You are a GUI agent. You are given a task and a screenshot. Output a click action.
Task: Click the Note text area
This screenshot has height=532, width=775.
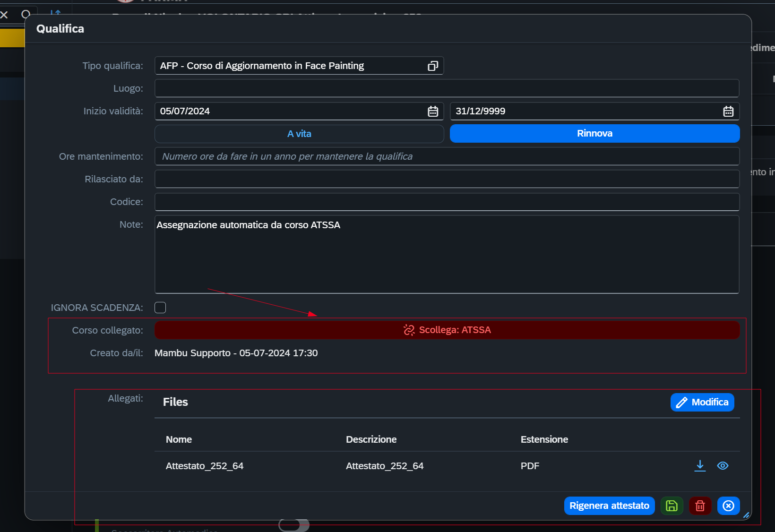tap(447, 254)
